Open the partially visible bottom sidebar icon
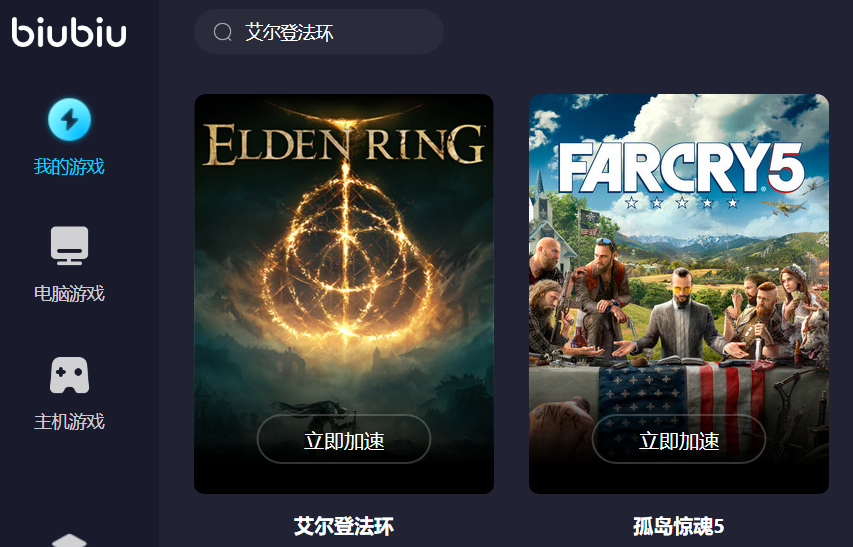Image resolution: width=853 pixels, height=547 pixels. pos(69,540)
